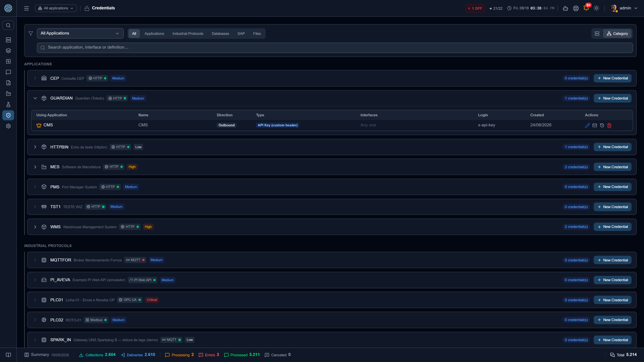Click Processing 2 in the summary bar
This screenshot has height=362, width=644.
[179, 355]
